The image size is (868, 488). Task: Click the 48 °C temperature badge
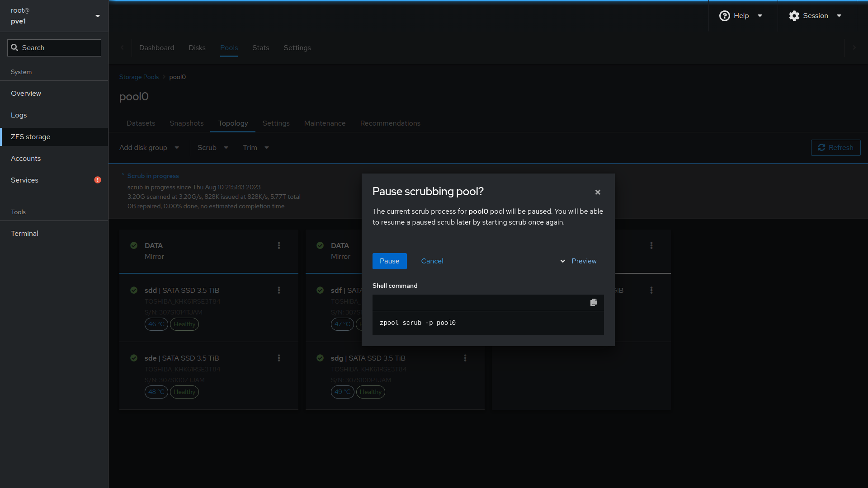[156, 392]
